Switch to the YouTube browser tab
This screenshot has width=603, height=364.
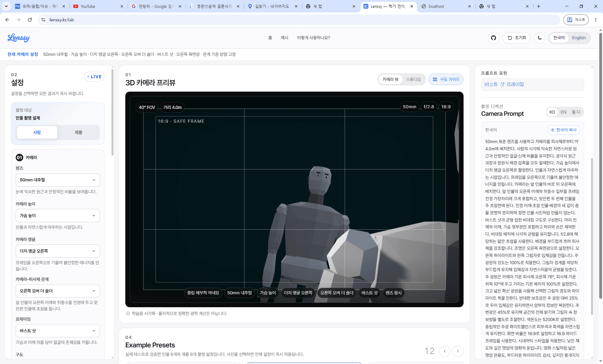98,6
